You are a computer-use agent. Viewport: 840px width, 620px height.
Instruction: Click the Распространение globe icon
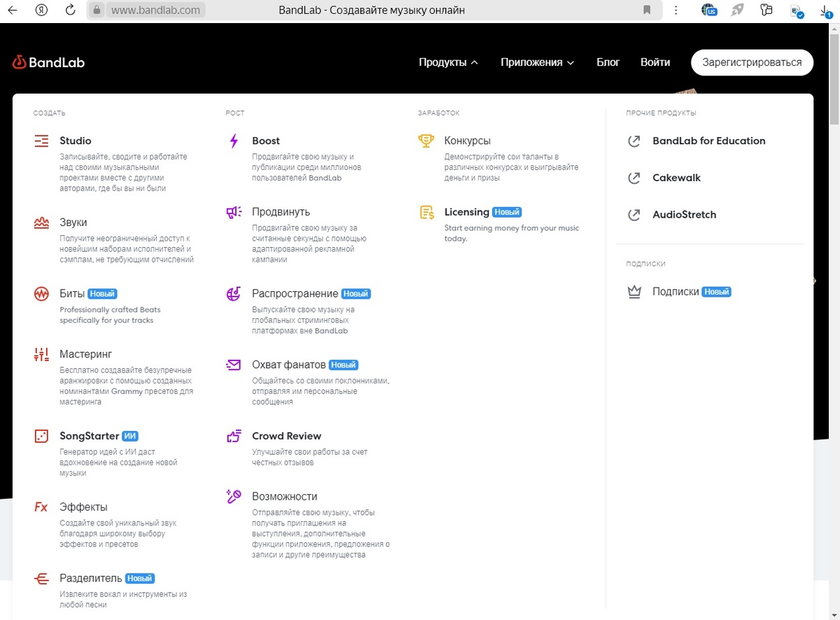point(234,294)
